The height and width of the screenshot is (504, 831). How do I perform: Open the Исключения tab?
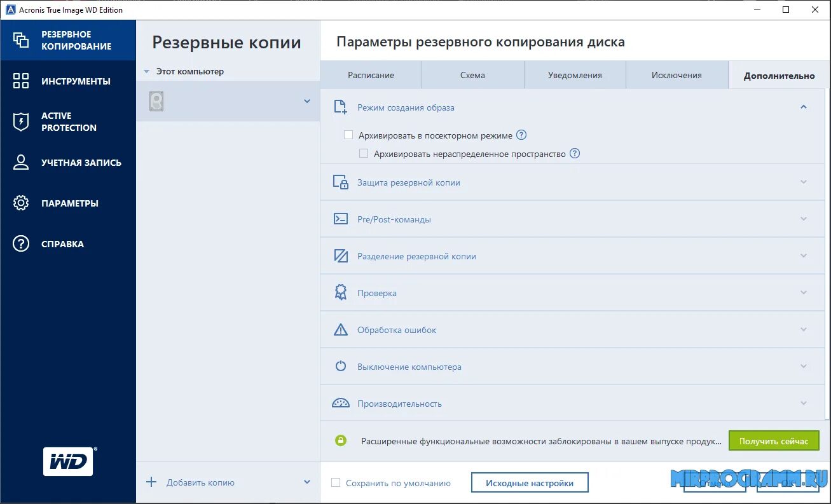click(x=676, y=75)
